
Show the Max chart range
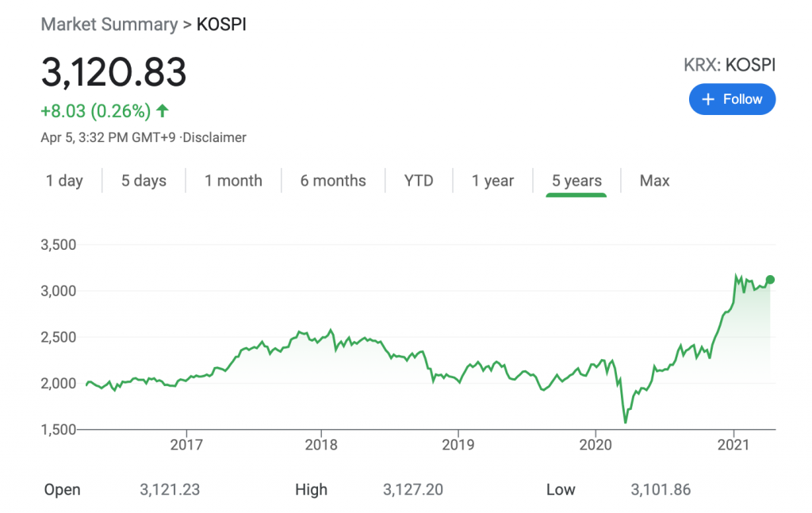point(654,181)
